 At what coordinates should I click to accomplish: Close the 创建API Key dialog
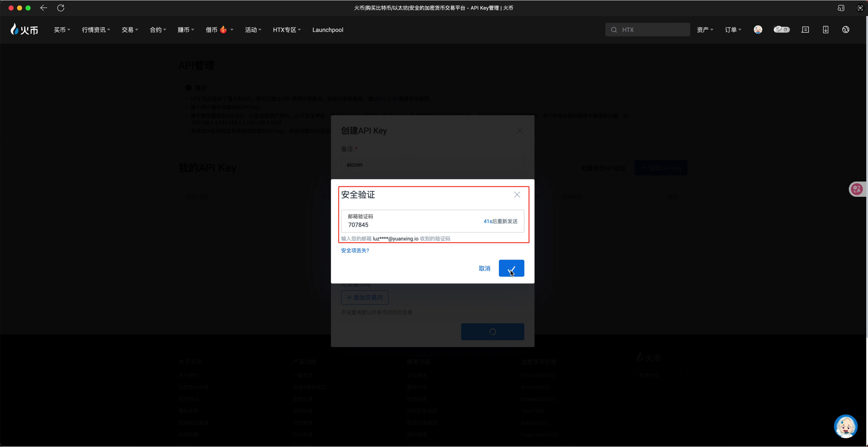[x=519, y=131]
